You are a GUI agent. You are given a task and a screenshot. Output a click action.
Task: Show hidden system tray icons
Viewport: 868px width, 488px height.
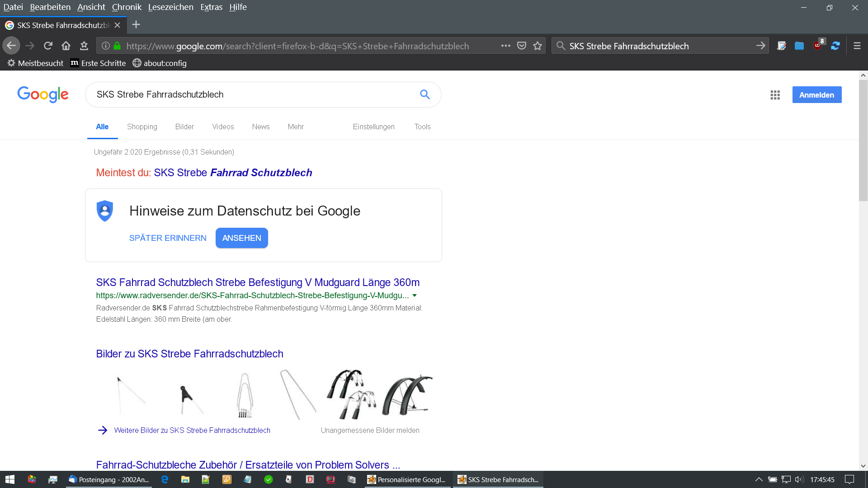759,479
